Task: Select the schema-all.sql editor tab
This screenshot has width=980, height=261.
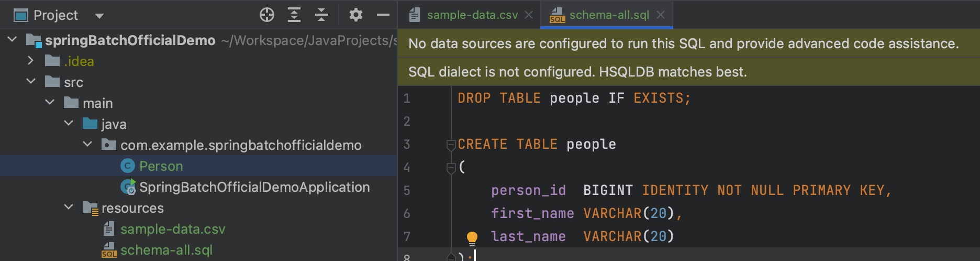Action: click(x=609, y=15)
